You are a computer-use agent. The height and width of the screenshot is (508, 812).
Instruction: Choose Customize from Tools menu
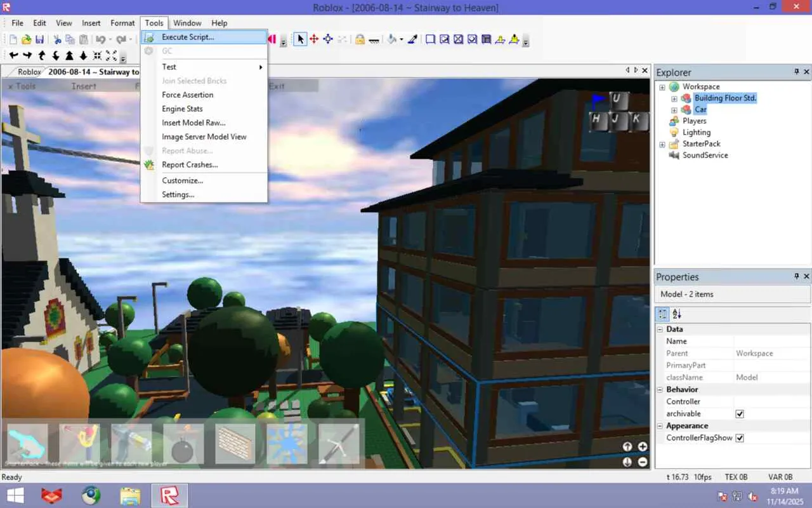204,180
